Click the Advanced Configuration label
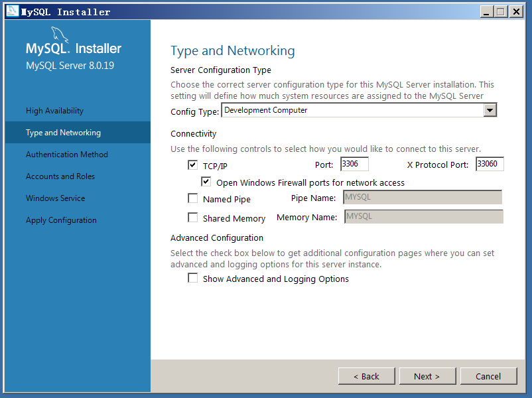532x398 pixels. [x=217, y=238]
